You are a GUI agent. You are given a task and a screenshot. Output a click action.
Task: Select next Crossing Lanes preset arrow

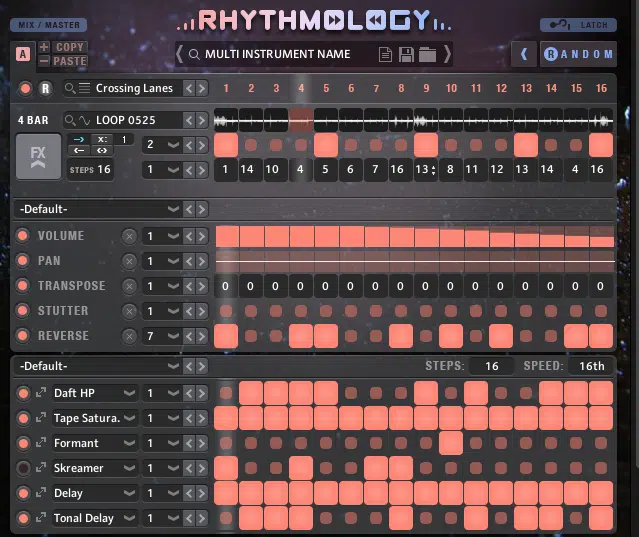[x=202, y=88]
